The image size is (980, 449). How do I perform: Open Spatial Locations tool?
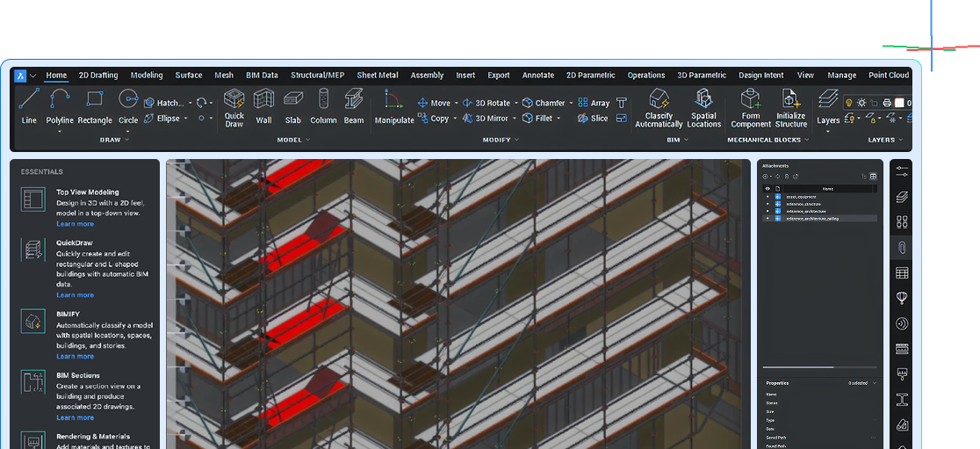click(x=703, y=107)
